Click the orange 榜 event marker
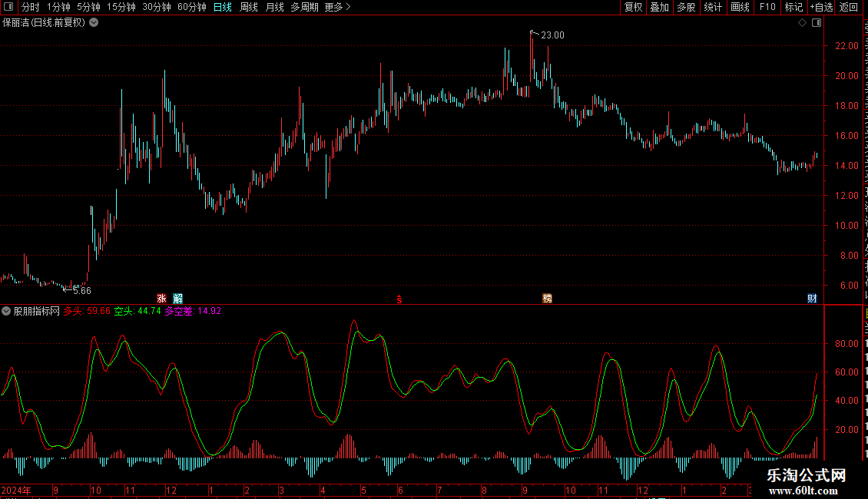Screen dimensions: 868x499 548,298
